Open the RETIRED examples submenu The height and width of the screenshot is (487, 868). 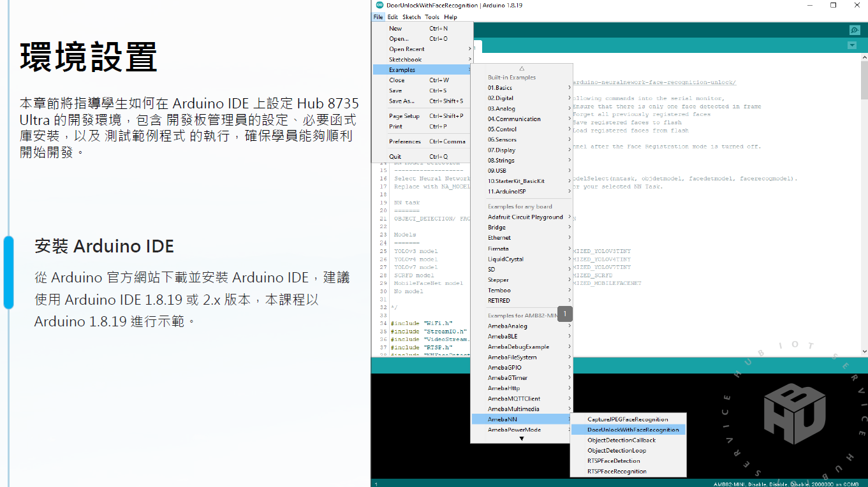(522, 300)
